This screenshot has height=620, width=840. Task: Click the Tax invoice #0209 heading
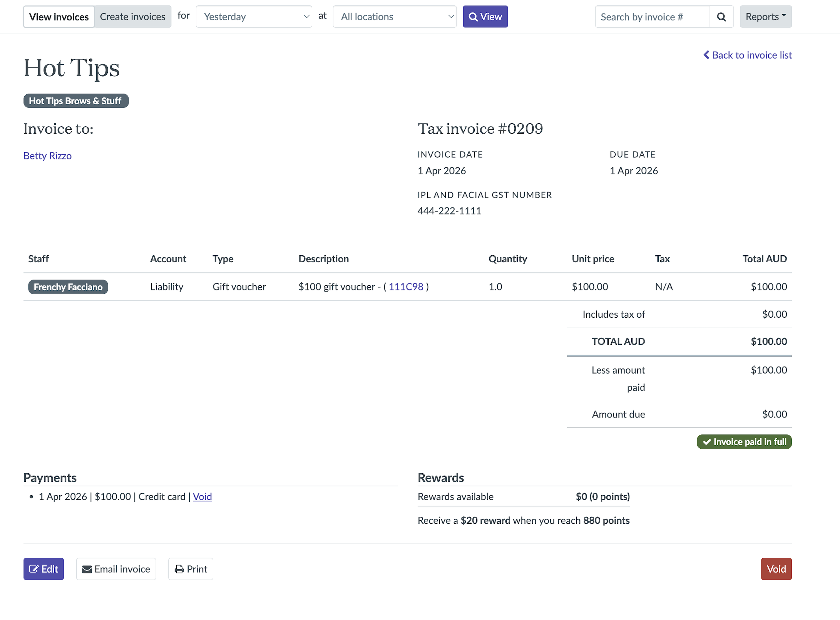tap(480, 129)
